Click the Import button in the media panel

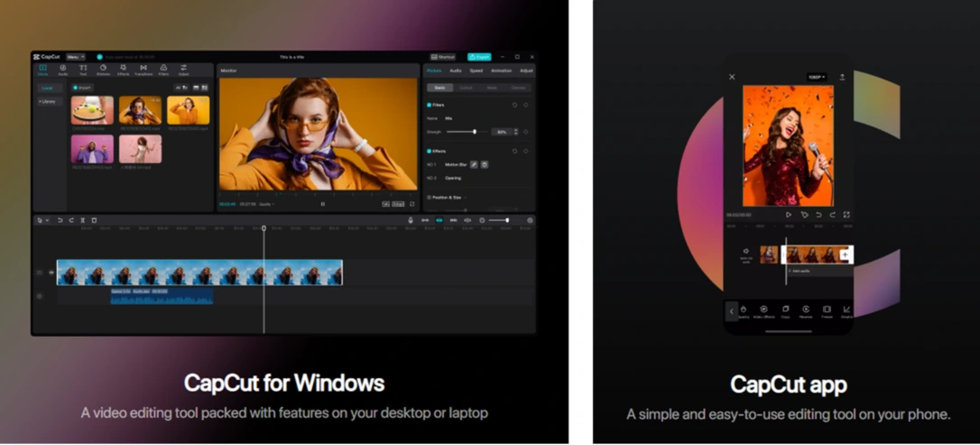tap(82, 88)
